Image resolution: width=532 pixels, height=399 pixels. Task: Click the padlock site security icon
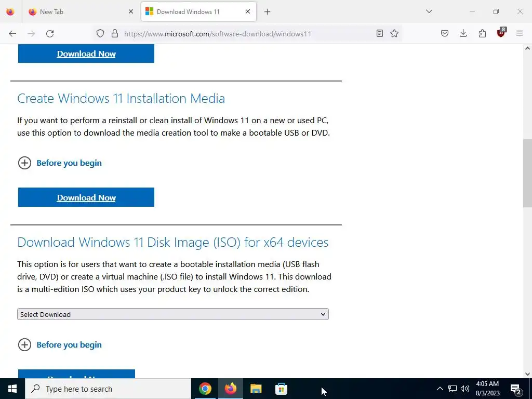115,33
